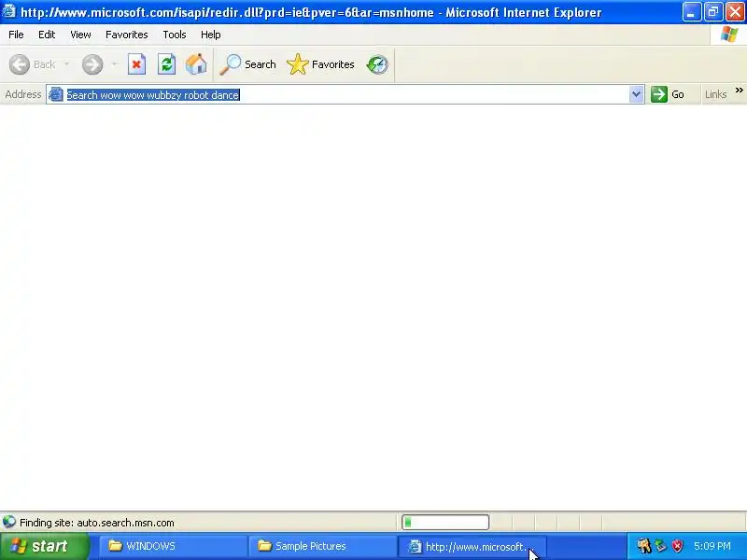Open the View menu
747x560 pixels.
80,35
